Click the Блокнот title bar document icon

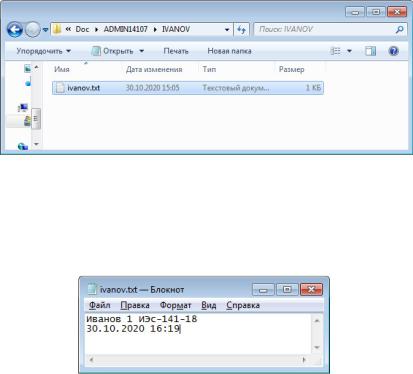pyautogui.click(x=92, y=289)
